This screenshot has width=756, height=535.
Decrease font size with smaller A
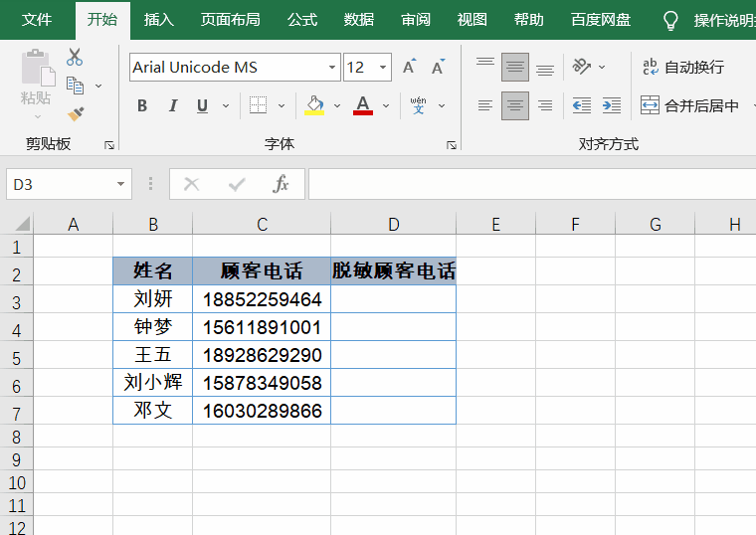tap(439, 67)
